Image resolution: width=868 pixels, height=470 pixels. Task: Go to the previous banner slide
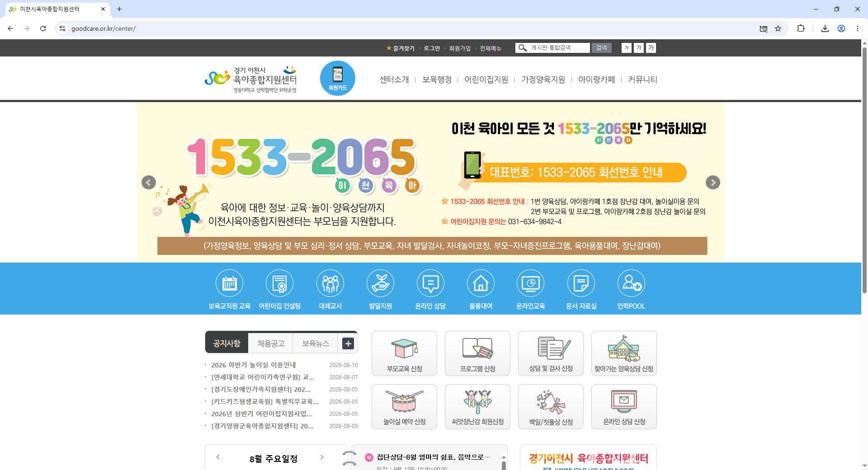149,183
